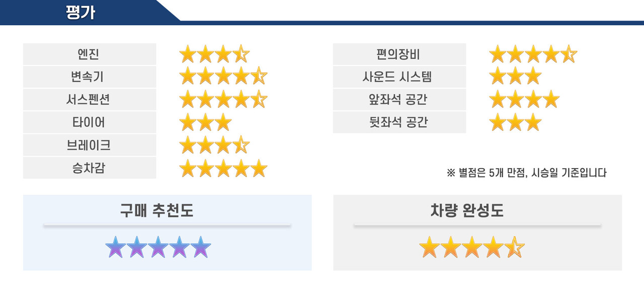Click the 구매 추천도 heading
The height and width of the screenshot is (285, 644).
pos(156,211)
